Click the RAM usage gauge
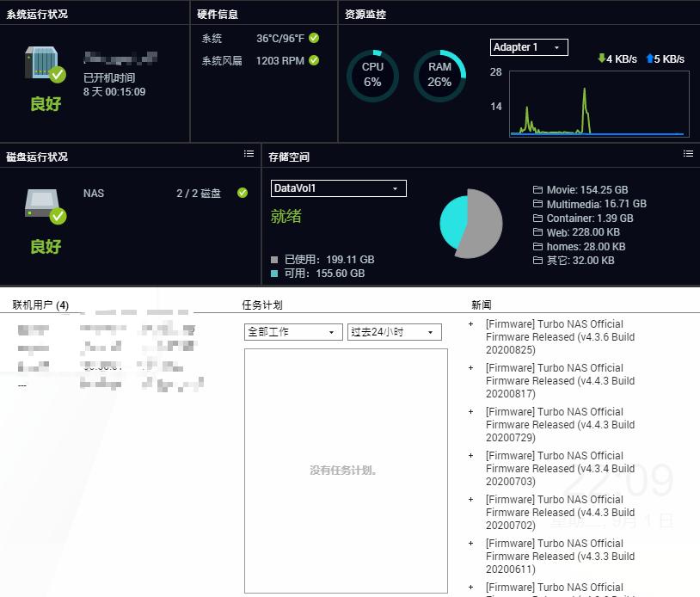The width and height of the screenshot is (700, 597). coord(439,76)
